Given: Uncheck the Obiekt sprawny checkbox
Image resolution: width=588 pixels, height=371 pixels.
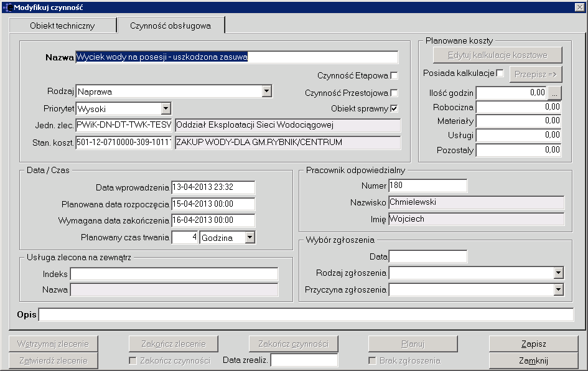Looking at the screenshot, I should (x=394, y=109).
